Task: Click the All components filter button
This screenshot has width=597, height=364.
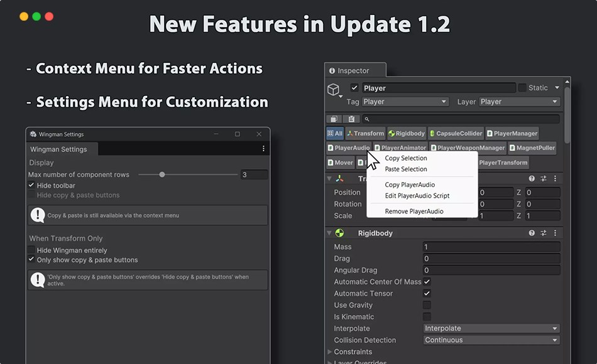Action: [x=335, y=133]
